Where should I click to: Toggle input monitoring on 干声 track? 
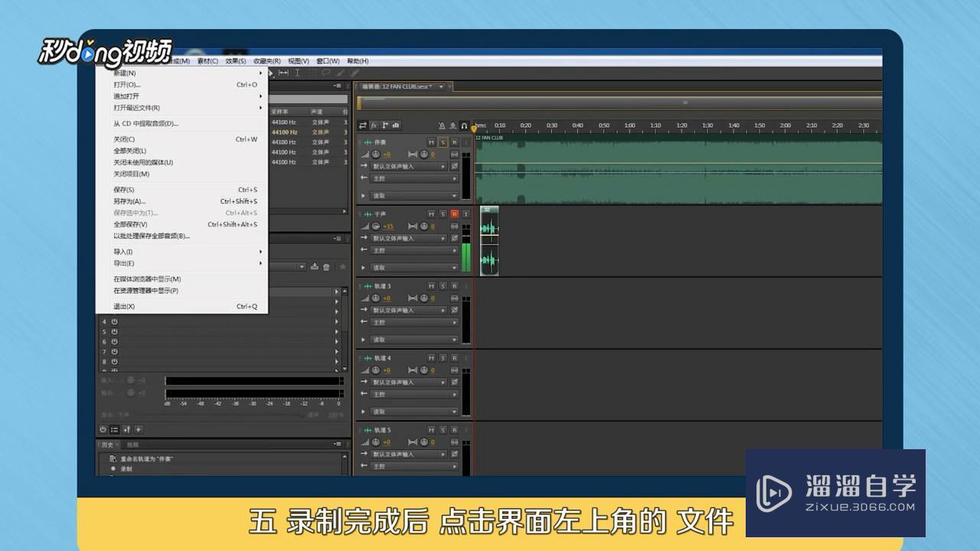click(465, 214)
